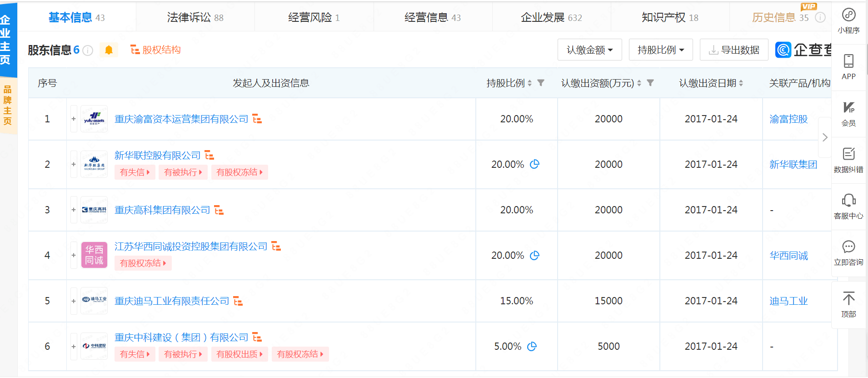
Task: Expand row 5 重庆迪马工业 plus button
Action: tap(74, 301)
